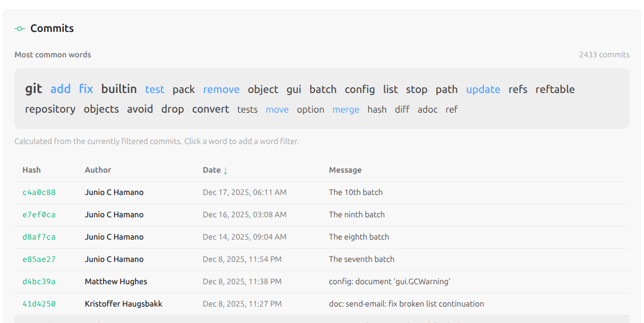This screenshot has height=323, width=644.
Task: Select the word "merge" from the word cloud
Action: tap(346, 109)
